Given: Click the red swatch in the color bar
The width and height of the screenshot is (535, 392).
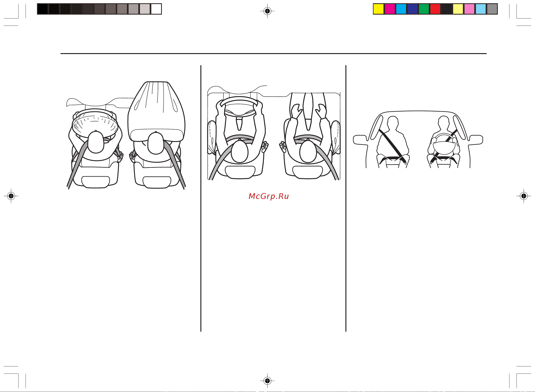Looking at the screenshot, I should pyautogui.click(x=435, y=9).
